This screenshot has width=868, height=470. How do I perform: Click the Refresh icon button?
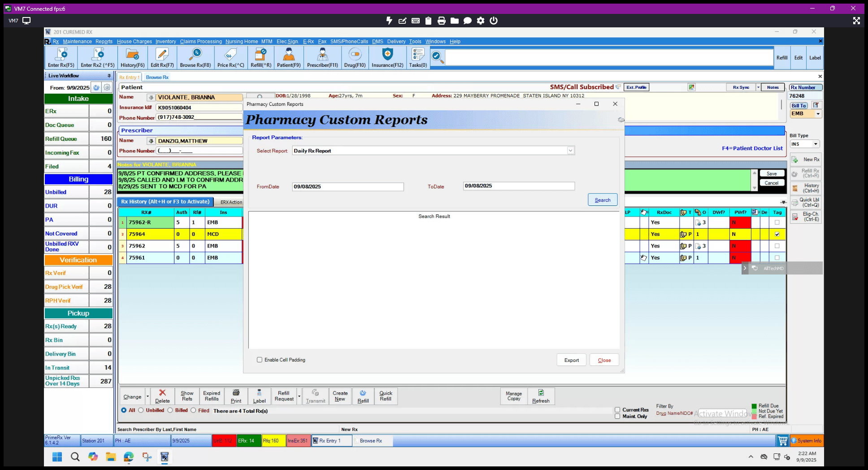click(x=541, y=396)
